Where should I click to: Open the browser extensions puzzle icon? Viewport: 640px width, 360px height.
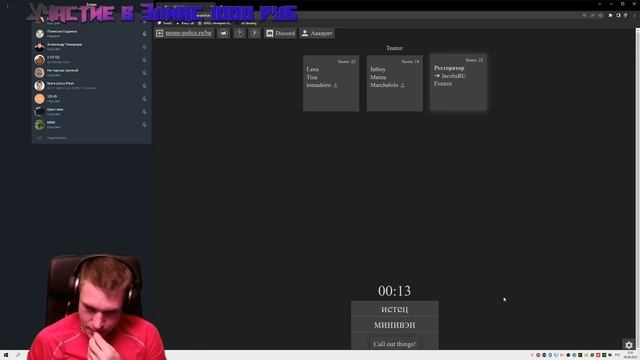[x=610, y=15]
